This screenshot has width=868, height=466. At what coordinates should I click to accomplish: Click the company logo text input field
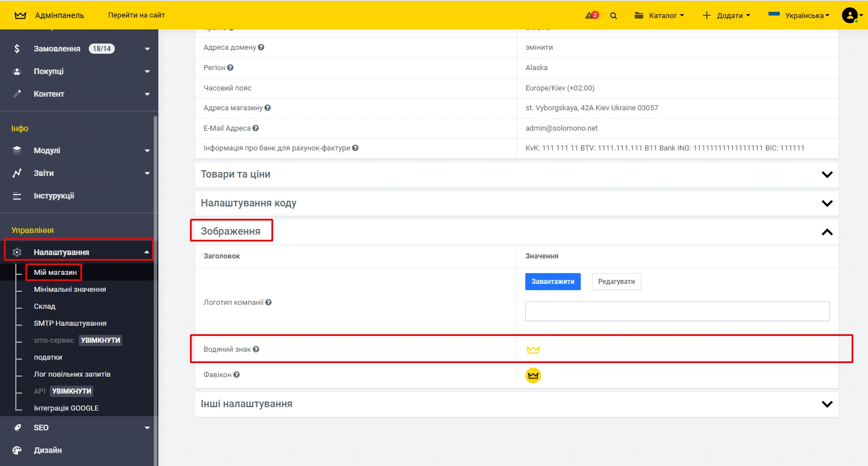click(x=677, y=311)
